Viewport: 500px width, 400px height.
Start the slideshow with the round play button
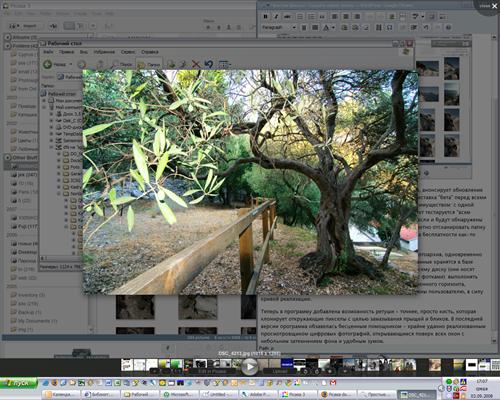point(249,367)
